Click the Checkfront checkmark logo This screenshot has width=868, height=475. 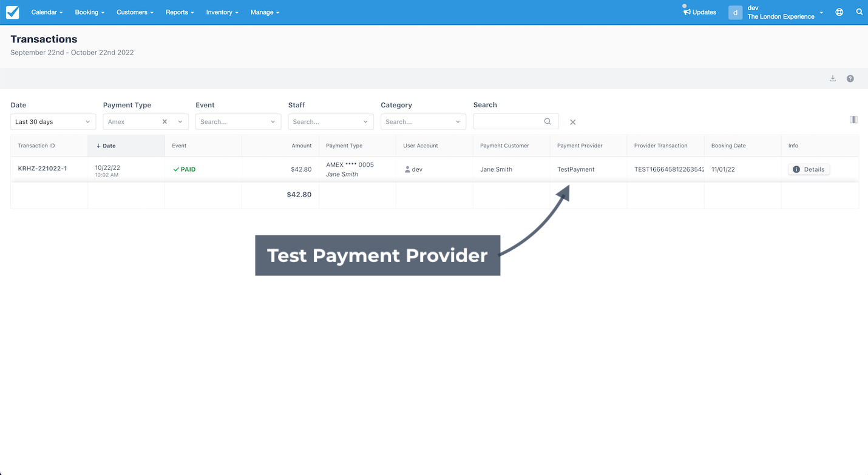(x=12, y=12)
